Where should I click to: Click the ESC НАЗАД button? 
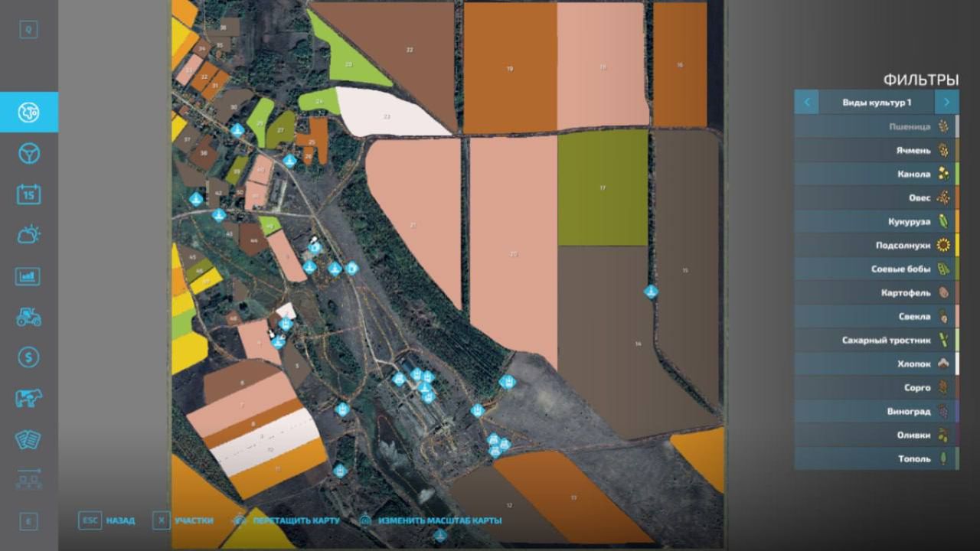pyautogui.click(x=106, y=520)
